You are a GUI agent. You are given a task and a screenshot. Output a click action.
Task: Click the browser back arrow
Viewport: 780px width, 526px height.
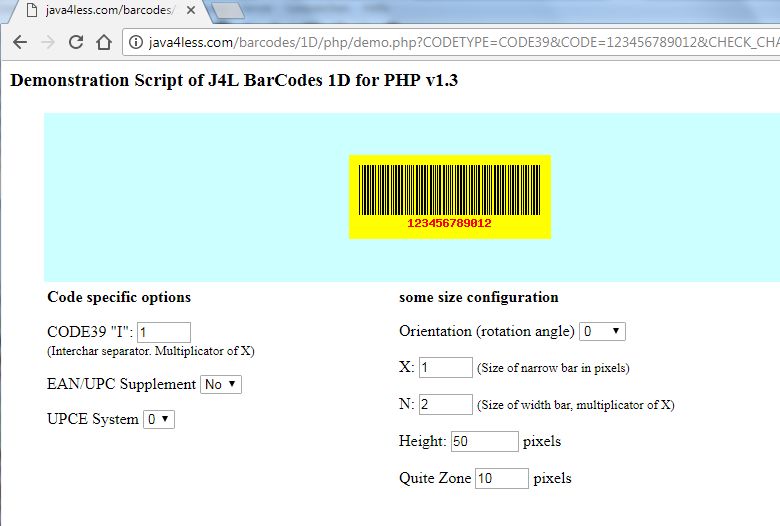(x=20, y=42)
